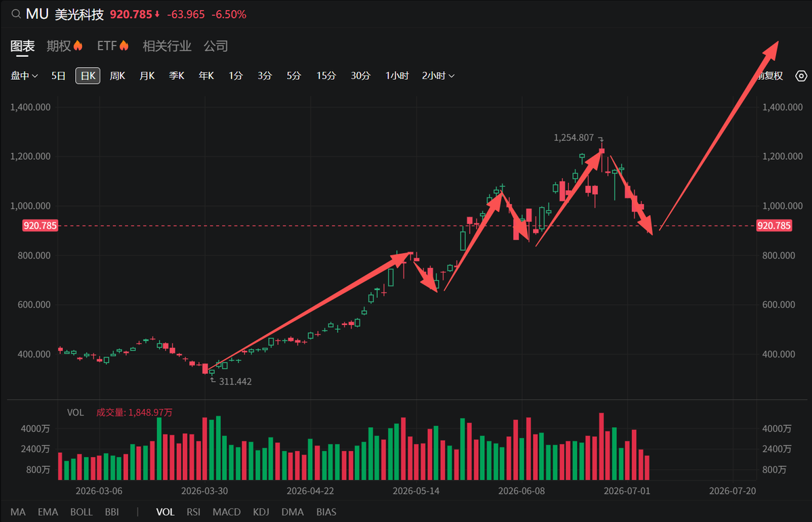The height and width of the screenshot is (522, 812).
Task: Click the 2026-04-22 date axis label
Action: (310, 490)
